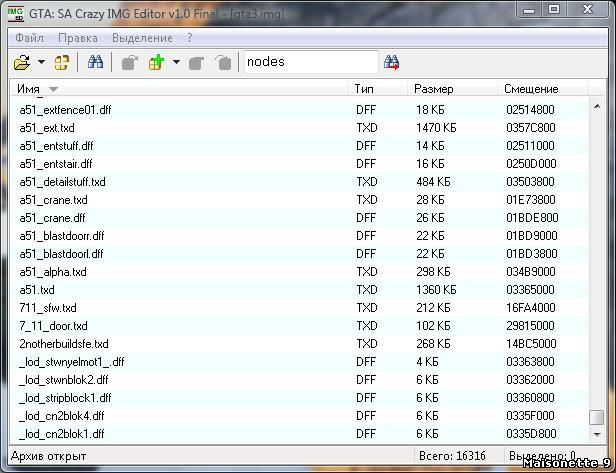Viewport: 616px width, 473px height.
Task: Click the grayed delete file icon
Action: (224, 62)
